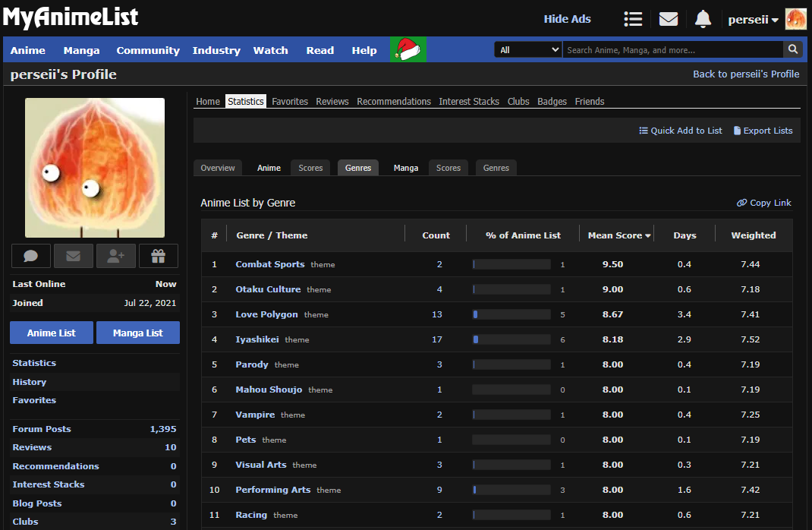Image resolution: width=812 pixels, height=530 pixels.
Task: Click the Iyashikei percentage bar
Action: coord(511,339)
